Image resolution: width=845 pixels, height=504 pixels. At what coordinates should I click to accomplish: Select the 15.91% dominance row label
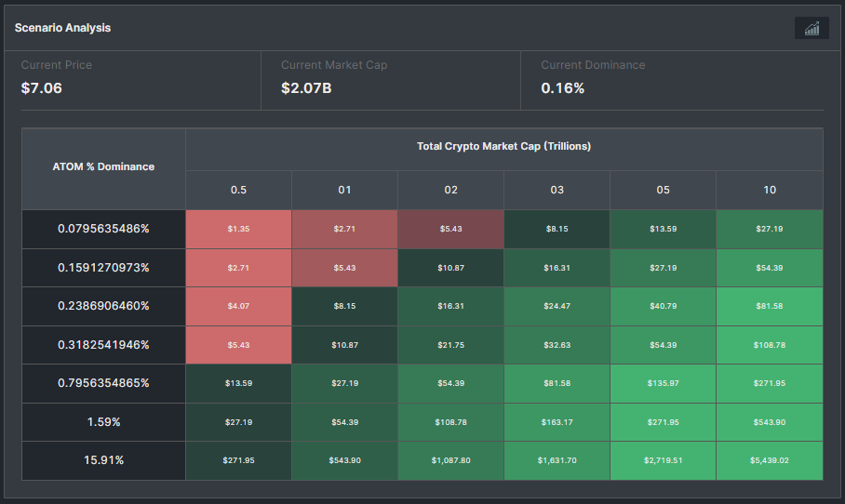point(103,460)
